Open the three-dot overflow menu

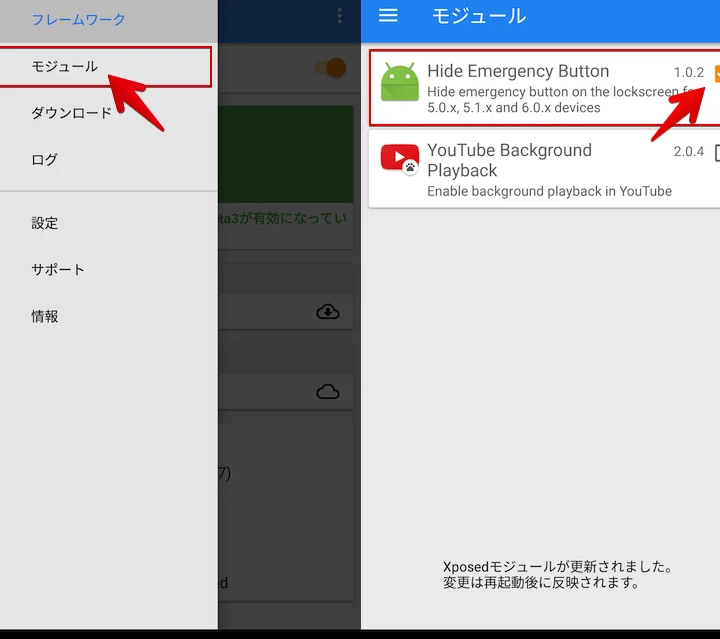click(339, 16)
